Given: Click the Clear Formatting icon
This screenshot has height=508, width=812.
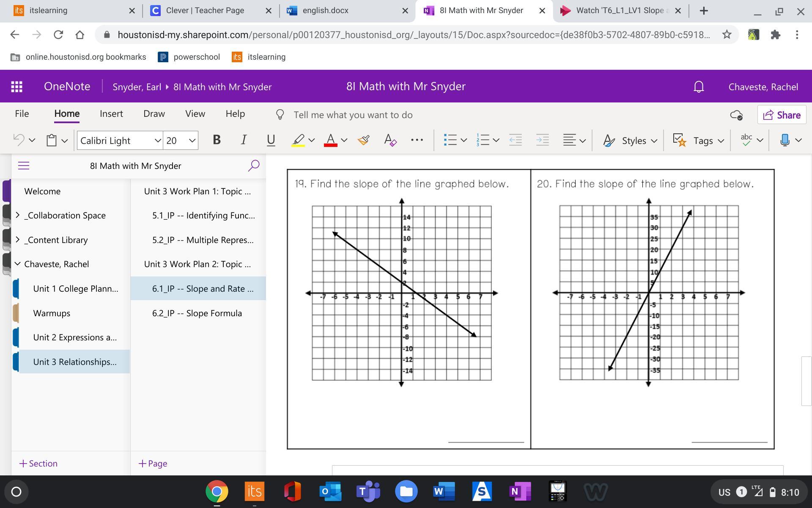Looking at the screenshot, I should pyautogui.click(x=390, y=140).
